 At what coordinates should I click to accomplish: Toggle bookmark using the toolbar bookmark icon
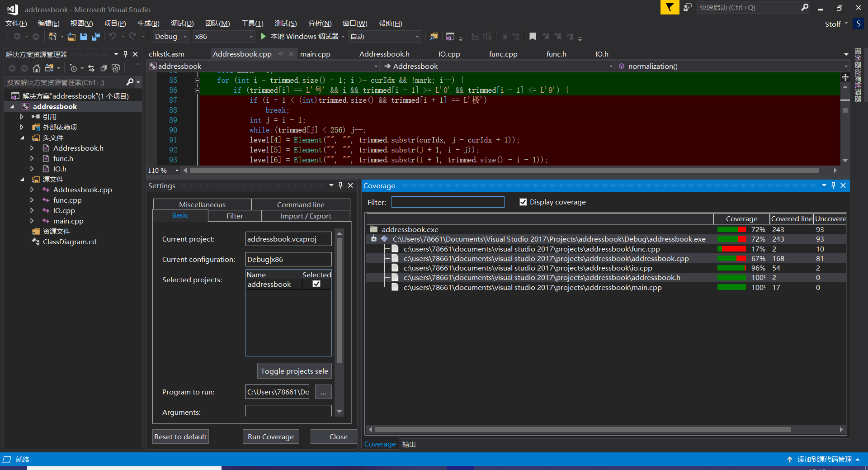tap(533, 37)
